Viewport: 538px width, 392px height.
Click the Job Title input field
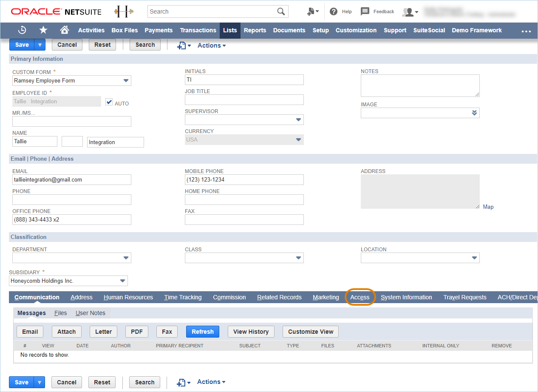click(x=244, y=99)
